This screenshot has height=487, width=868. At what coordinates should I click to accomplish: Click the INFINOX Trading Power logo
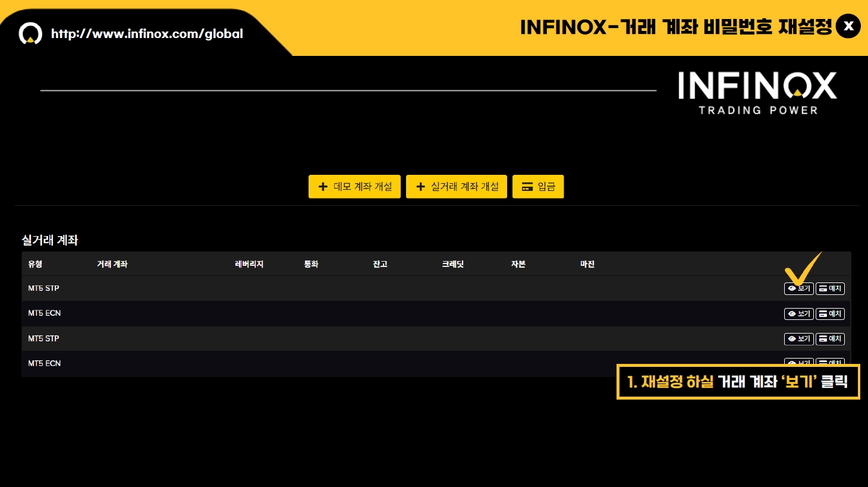pyautogui.click(x=757, y=93)
